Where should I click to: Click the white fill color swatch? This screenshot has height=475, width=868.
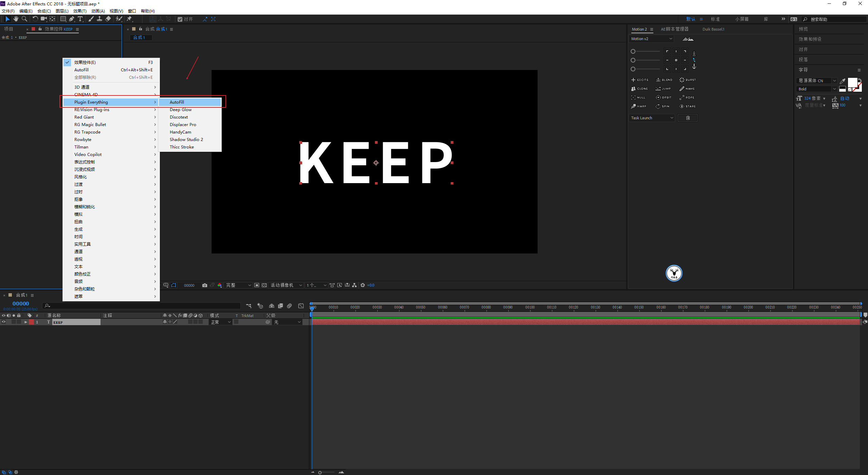click(x=852, y=83)
